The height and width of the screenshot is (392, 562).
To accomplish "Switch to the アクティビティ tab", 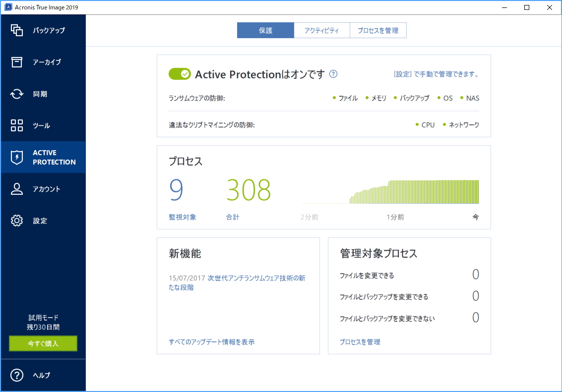I will 321,30.
